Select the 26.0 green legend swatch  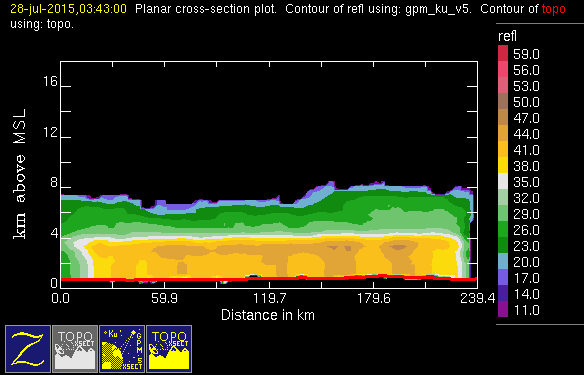pyautogui.click(x=503, y=229)
